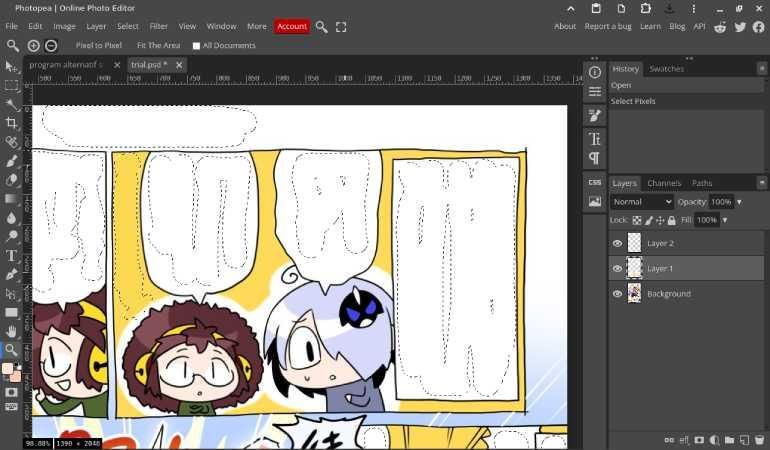Viewport: 770px width, 450px height.
Task: Open the CSS panel icon
Action: 595,182
